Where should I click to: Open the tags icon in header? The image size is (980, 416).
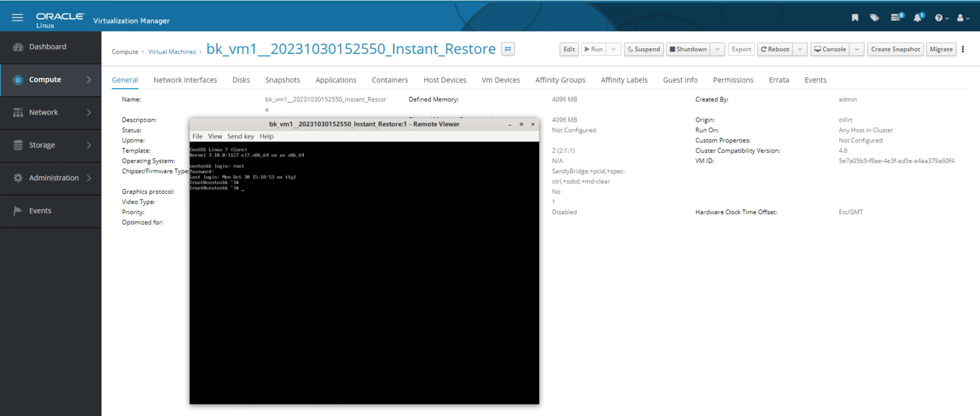pos(875,17)
